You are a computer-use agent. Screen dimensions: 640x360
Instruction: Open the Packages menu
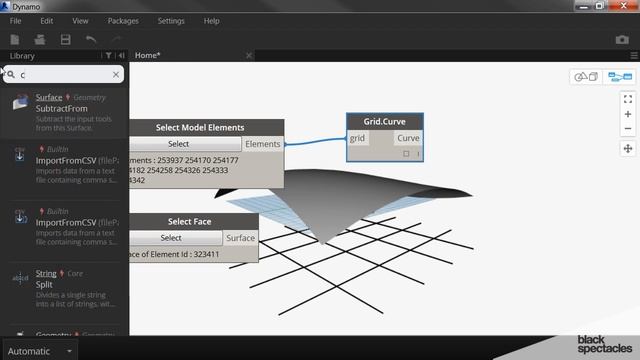(x=123, y=21)
